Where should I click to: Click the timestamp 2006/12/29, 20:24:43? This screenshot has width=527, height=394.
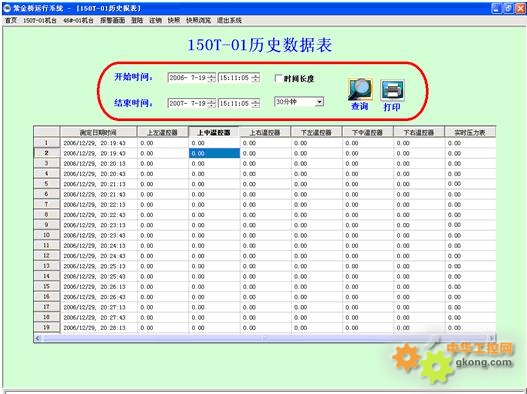click(x=94, y=256)
